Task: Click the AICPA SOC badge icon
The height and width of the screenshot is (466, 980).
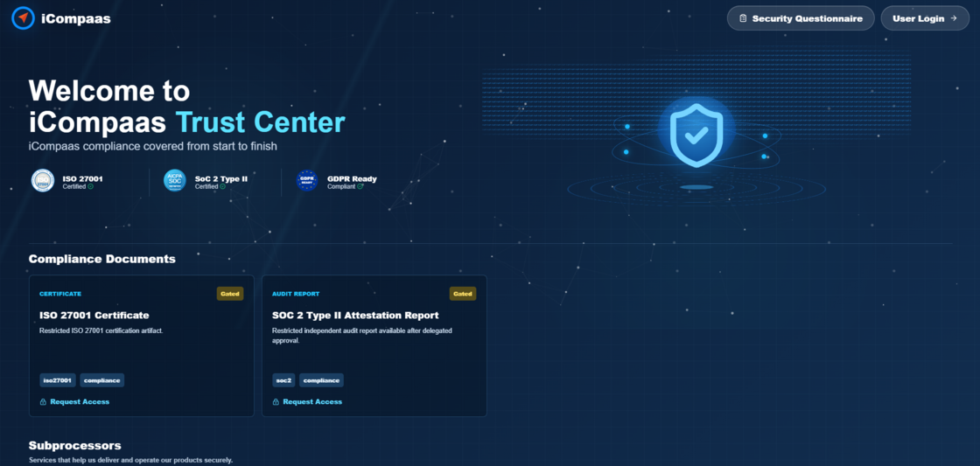Action: pyautogui.click(x=175, y=180)
